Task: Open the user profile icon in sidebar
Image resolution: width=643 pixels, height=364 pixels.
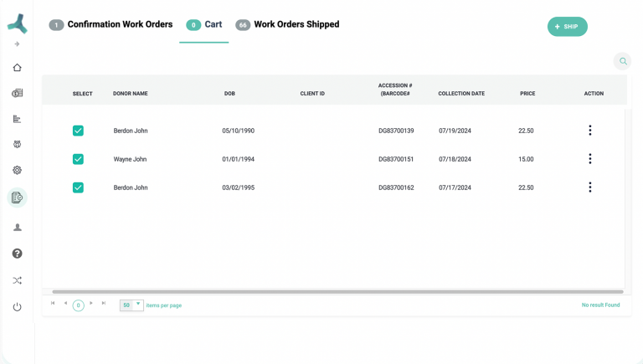Action: click(17, 227)
